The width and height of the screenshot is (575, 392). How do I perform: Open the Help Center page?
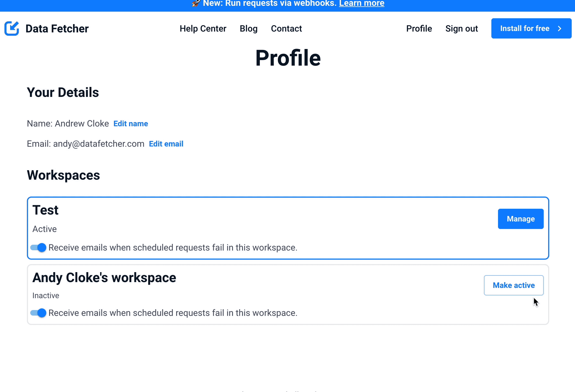[203, 29]
